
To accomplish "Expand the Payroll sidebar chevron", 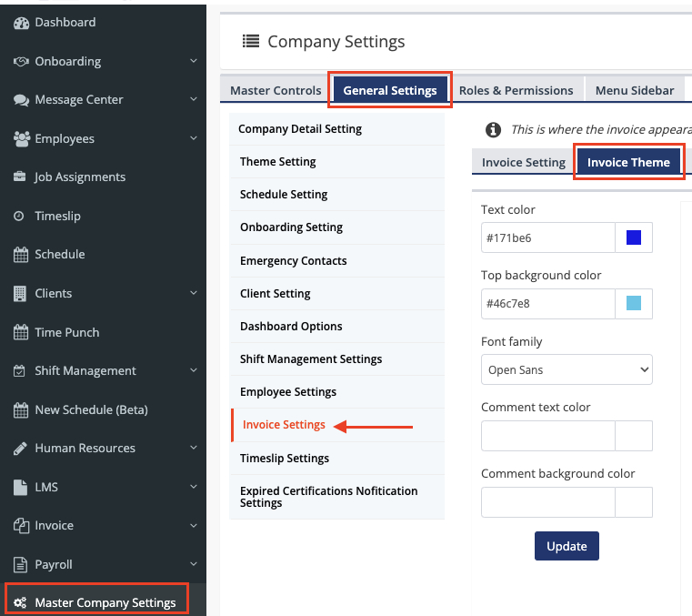I will (193, 565).
